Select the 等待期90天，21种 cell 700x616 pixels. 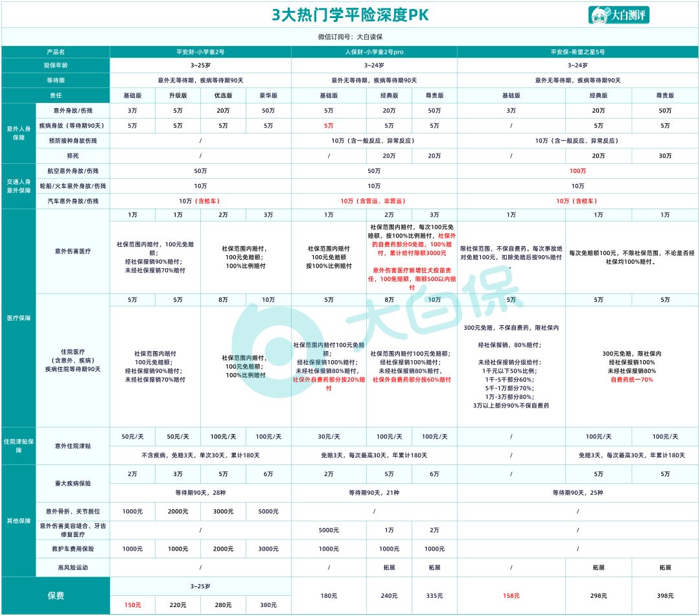tap(374, 493)
